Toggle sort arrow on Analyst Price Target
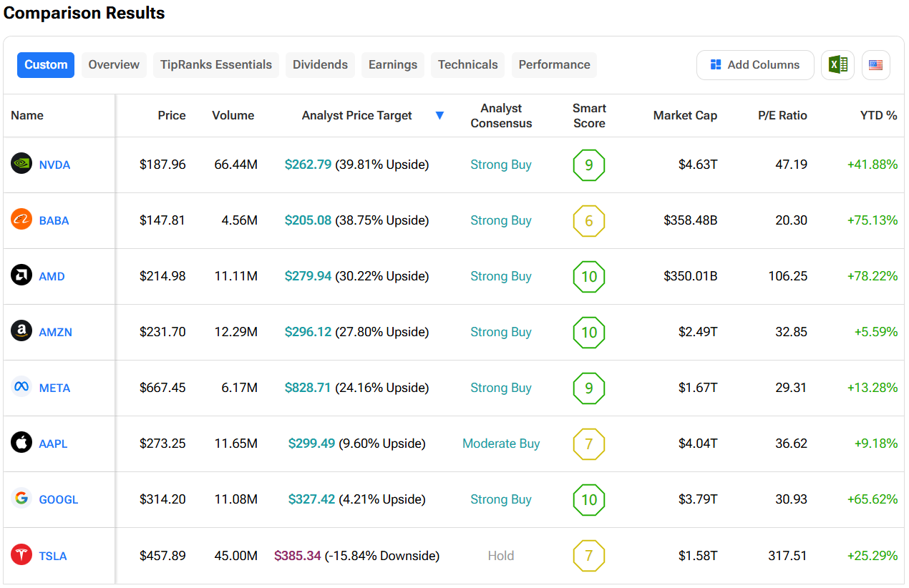The image size is (909, 588). (439, 116)
